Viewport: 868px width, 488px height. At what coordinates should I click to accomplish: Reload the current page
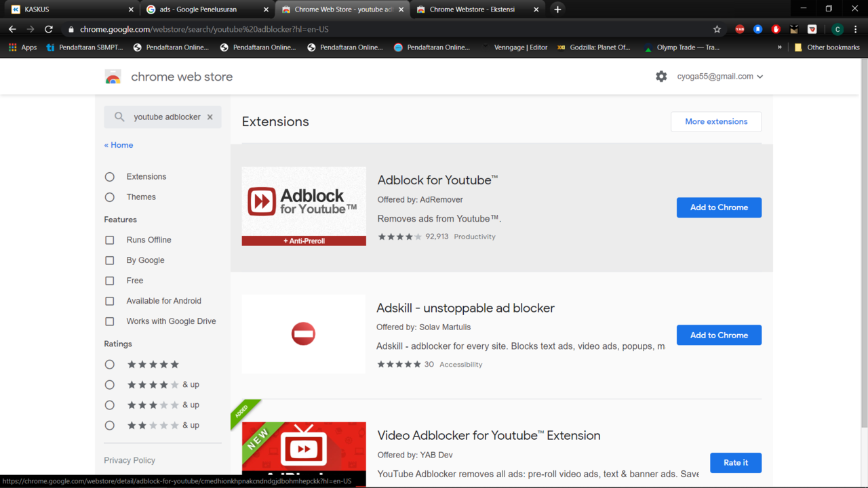(49, 29)
